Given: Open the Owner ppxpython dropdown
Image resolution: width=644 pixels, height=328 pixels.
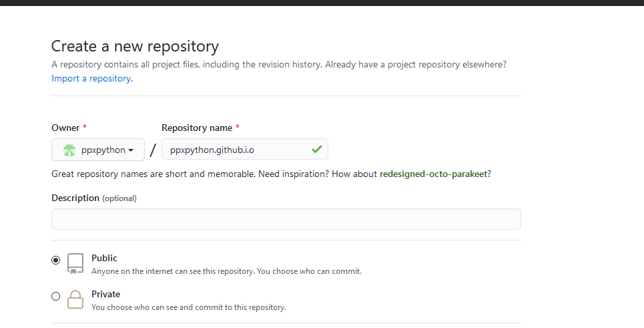Looking at the screenshot, I should pyautogui.click(x=98, y=150).
